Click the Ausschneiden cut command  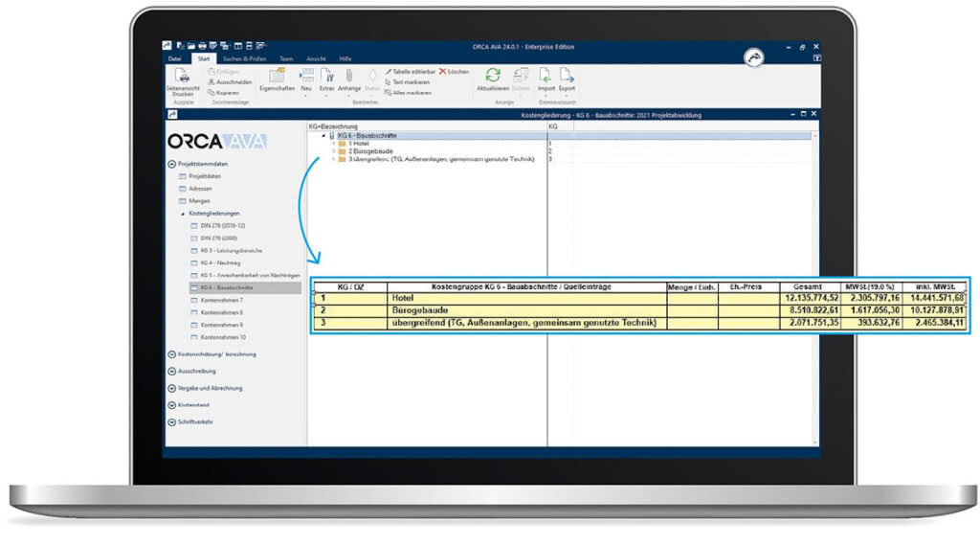[230, 82]
